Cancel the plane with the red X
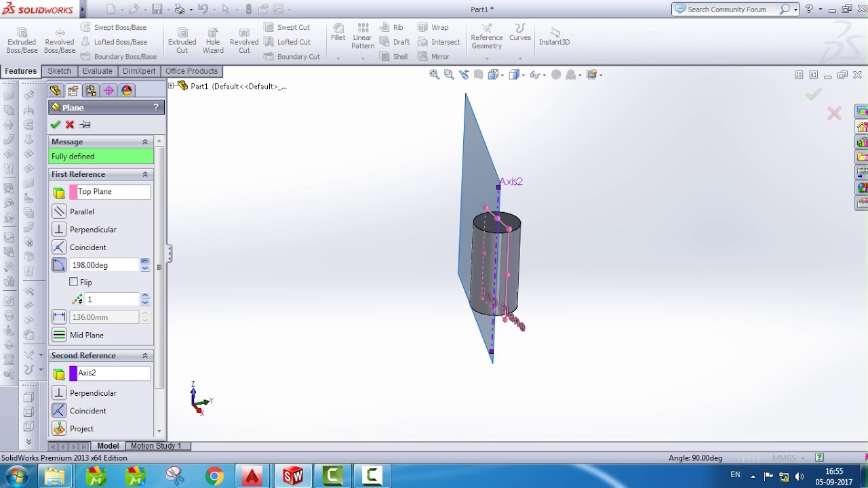Viewport: 868px width, 488px height. point(70,125)
